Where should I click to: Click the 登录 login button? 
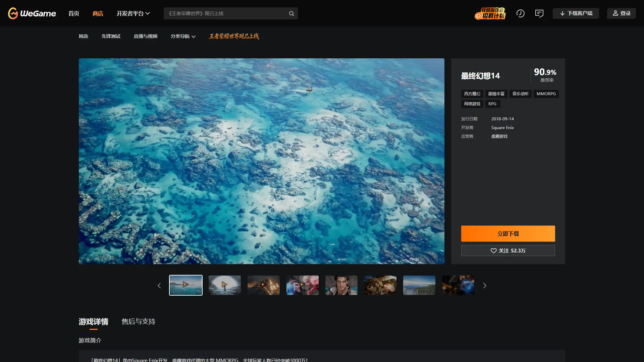click(x=621, y=13)
